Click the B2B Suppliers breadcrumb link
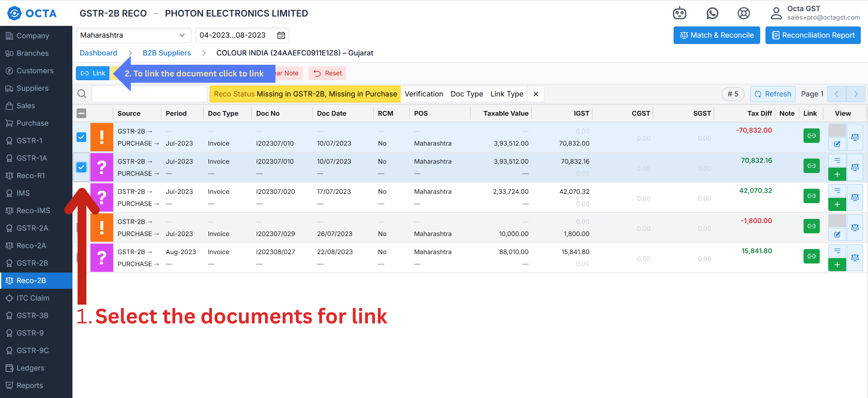Image resolution: width=868 pixels, height=398 pixels. tap(166, 53)
